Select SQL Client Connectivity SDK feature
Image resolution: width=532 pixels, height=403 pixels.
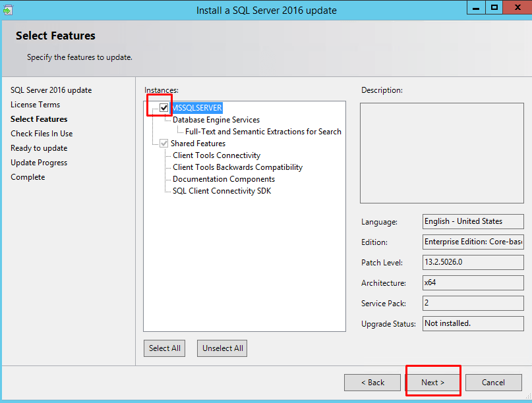[222, 191]
